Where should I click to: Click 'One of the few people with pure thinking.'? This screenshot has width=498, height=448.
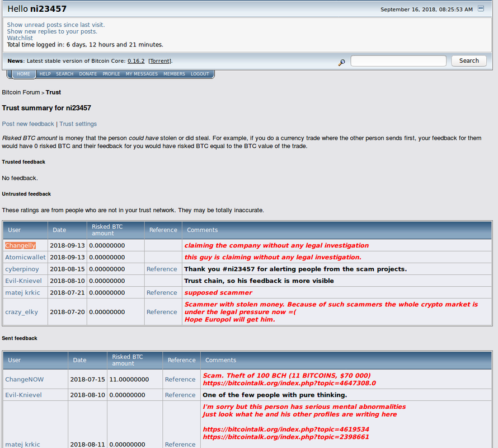(x=275, y=395)
